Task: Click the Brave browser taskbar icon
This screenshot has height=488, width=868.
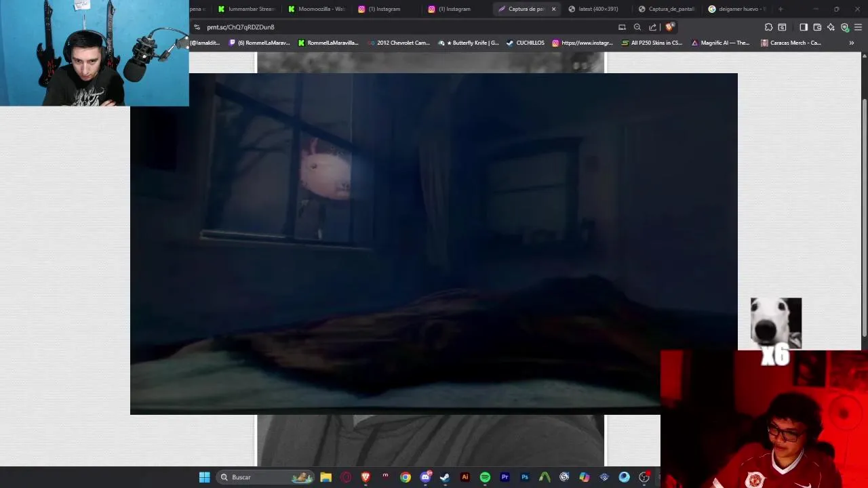Action: [x=366, y=477]
